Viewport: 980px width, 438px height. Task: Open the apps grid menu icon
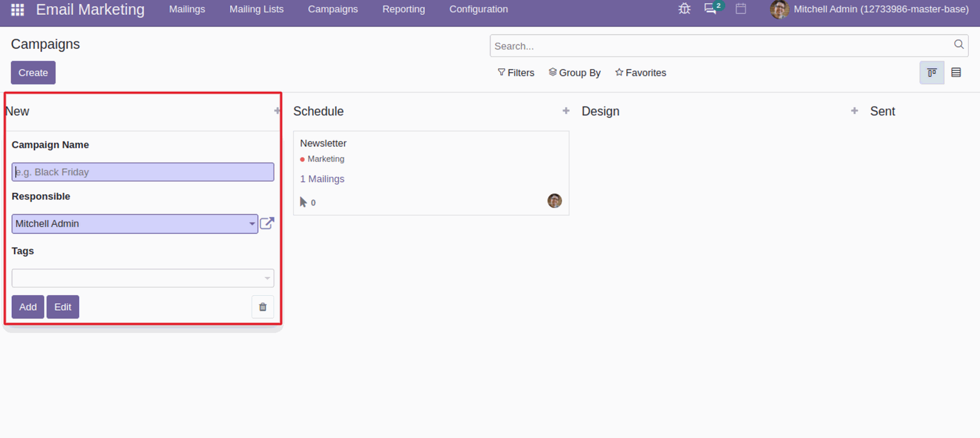coord(17,10)
